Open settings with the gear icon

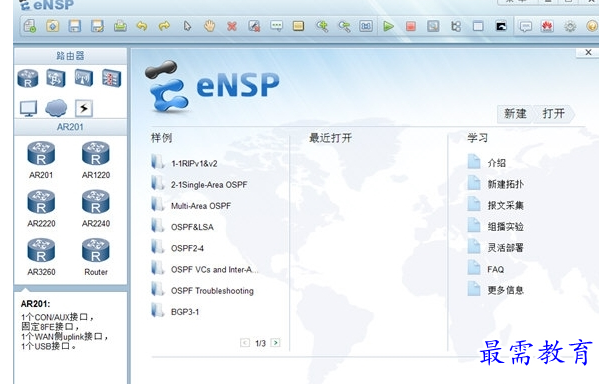(x=570, y=26)
